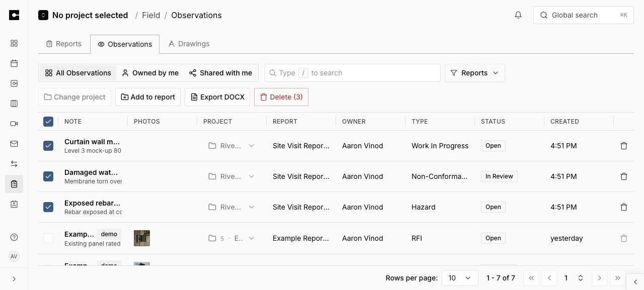Viewport: 644px width, 290px height.
Task: Delete the Curtain wall row with trash icon
Action: [x=624, y=146]
